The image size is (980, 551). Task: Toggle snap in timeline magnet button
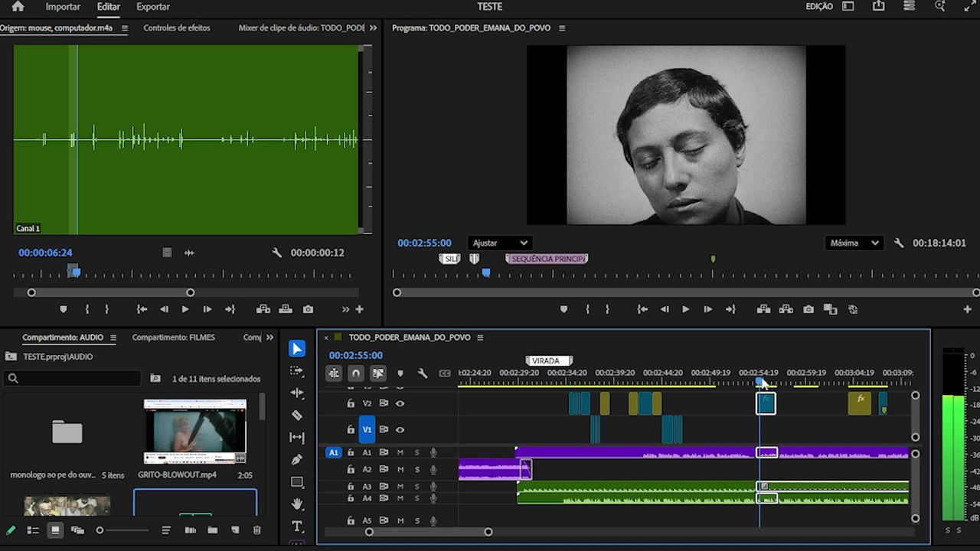[x=355, y=373]
